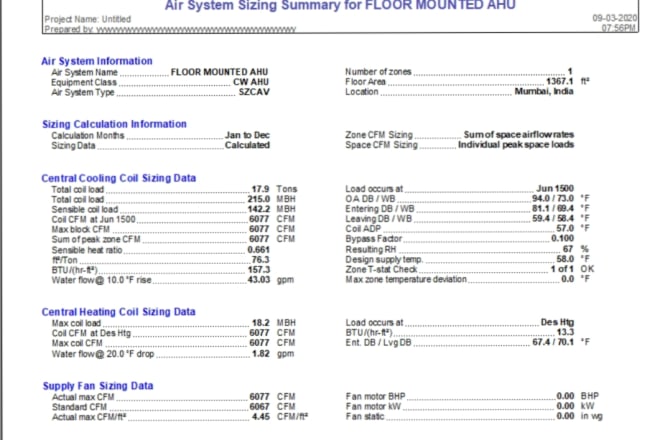Click the 'Calculated' sizing data value
This screenshot has height=440, width=660.
tap(247, 145)
